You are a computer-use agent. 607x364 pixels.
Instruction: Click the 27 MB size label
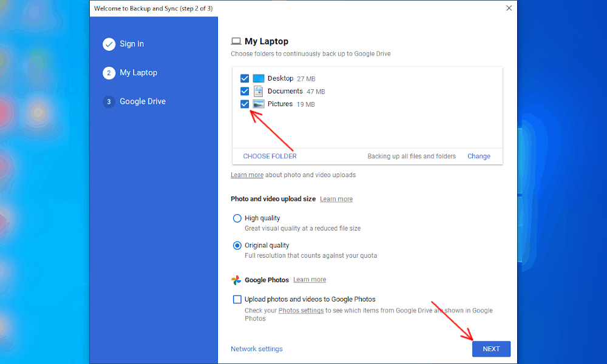306,79
